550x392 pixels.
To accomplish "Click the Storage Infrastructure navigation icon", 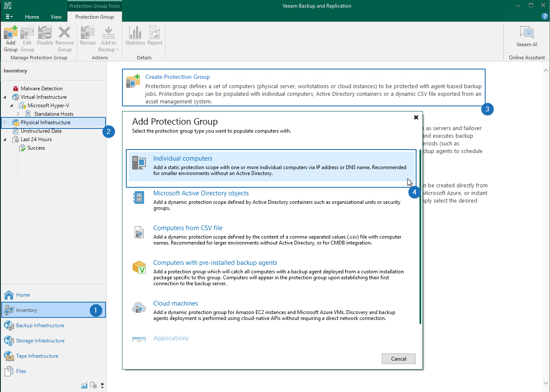I will tap(8, 341).
